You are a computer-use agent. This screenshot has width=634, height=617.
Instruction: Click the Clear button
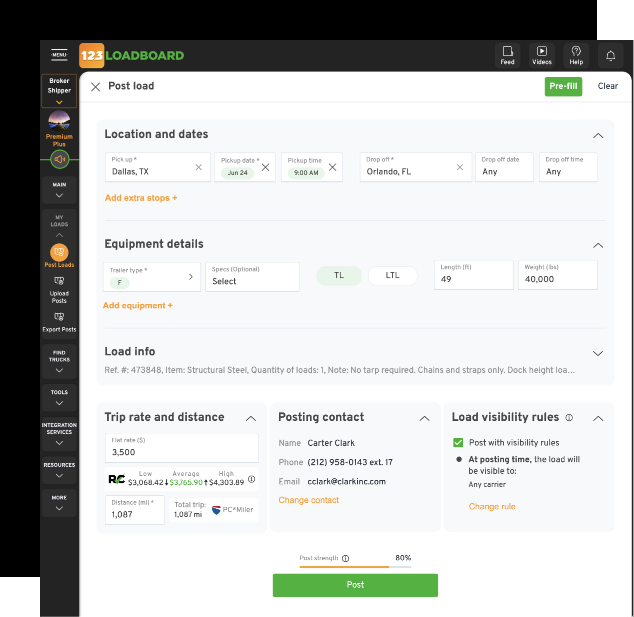pos(607,86)
